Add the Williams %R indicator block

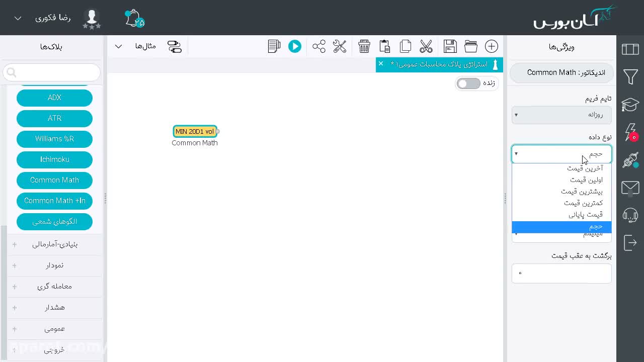(x=54, y=139)
